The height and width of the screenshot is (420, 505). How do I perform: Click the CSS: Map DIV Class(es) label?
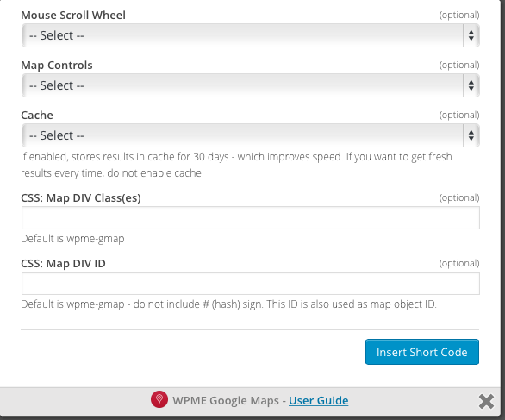coord(81,197)
